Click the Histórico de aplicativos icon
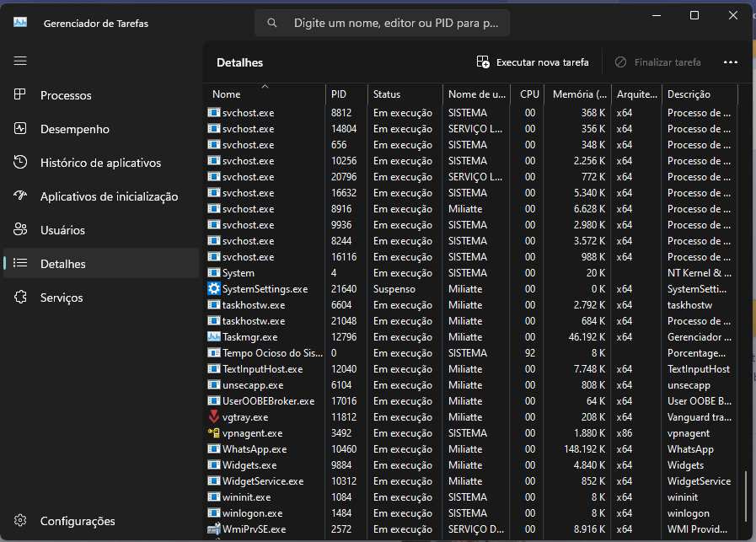This screenshot has height=542, width=756. click(20, 162)
